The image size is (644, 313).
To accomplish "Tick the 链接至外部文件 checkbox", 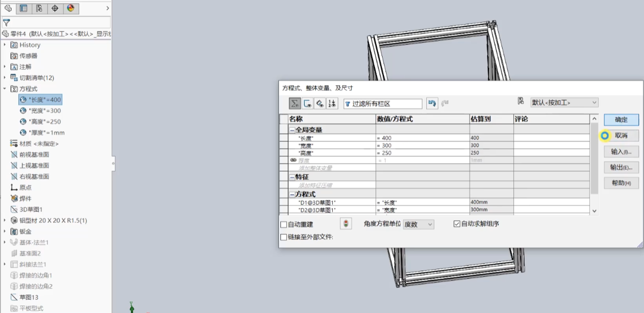I will [283, 237].
